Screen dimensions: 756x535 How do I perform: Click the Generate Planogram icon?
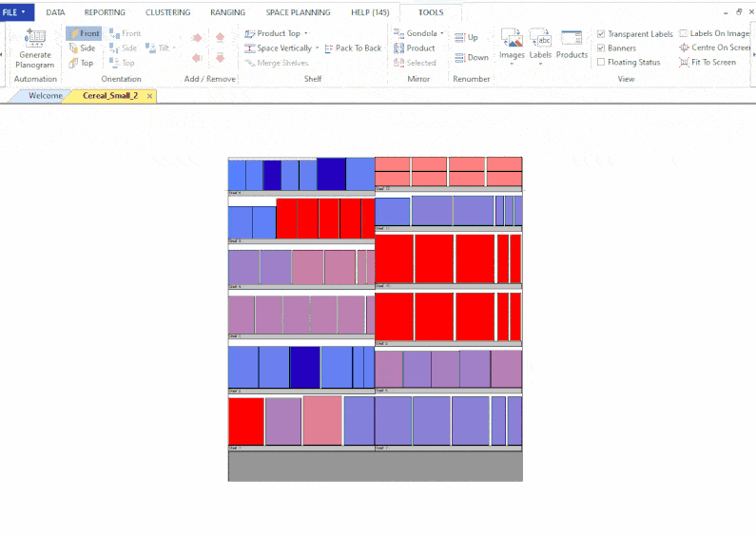[x=35, y=38]
